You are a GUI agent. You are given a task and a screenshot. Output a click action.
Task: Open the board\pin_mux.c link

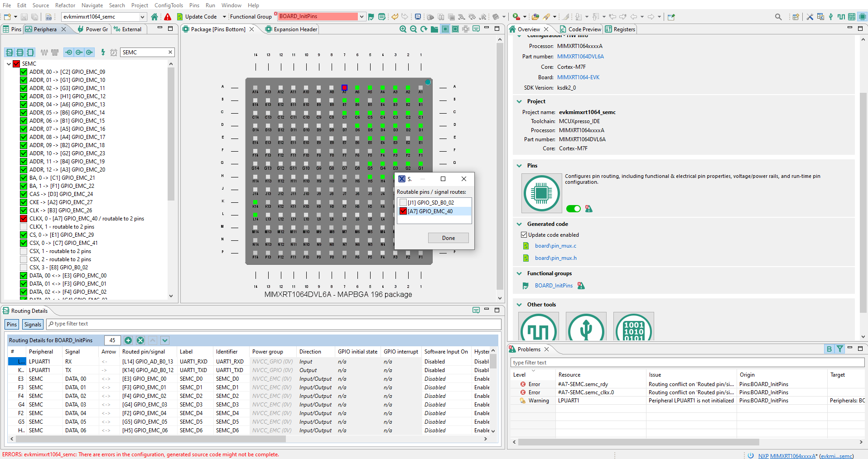click(555, 246)
